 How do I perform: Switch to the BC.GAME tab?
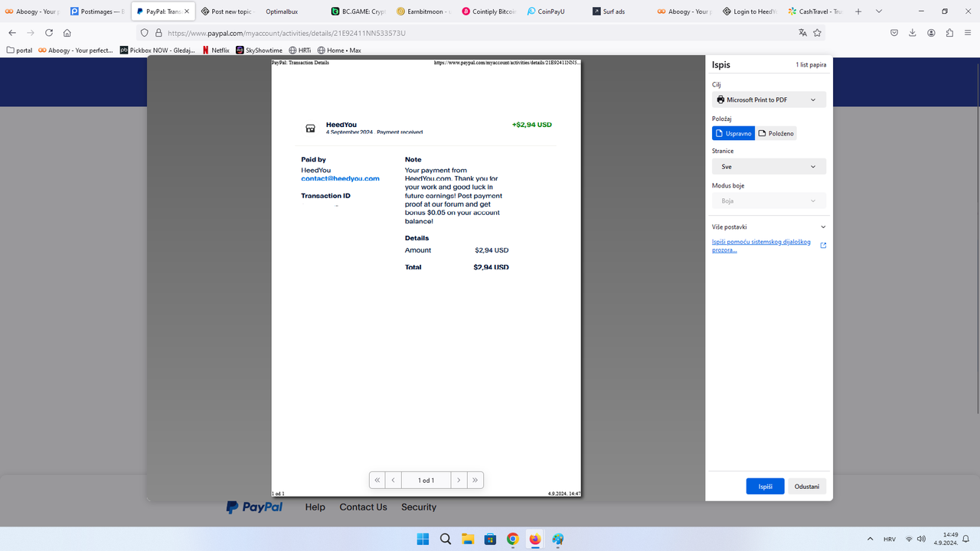coord(358,11)
